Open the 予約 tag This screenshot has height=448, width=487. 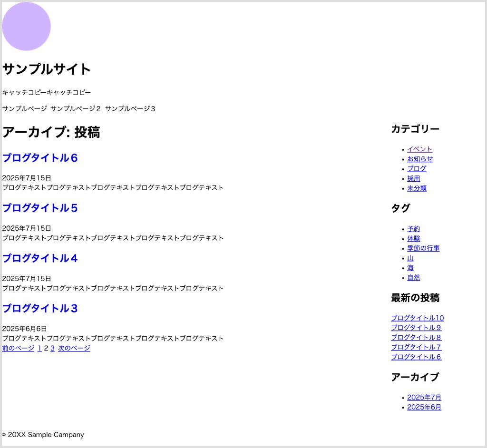click(x=414, y=229)
